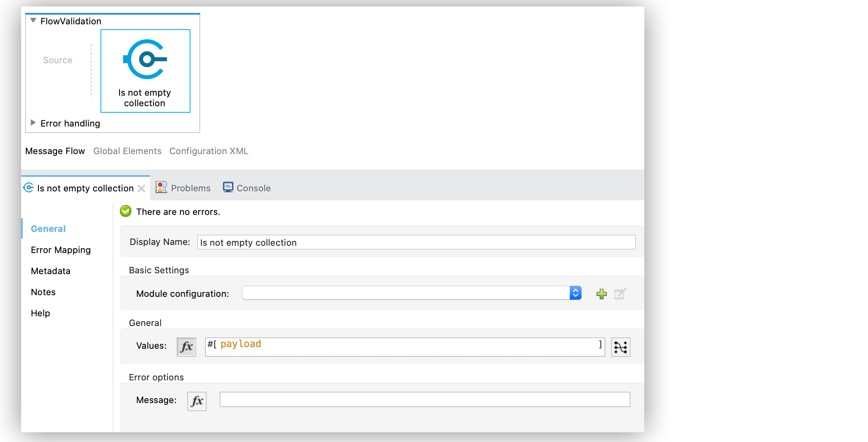Toggle fx expression mode for Values
The height and width of the screenshot is (442, 868).
186,347
